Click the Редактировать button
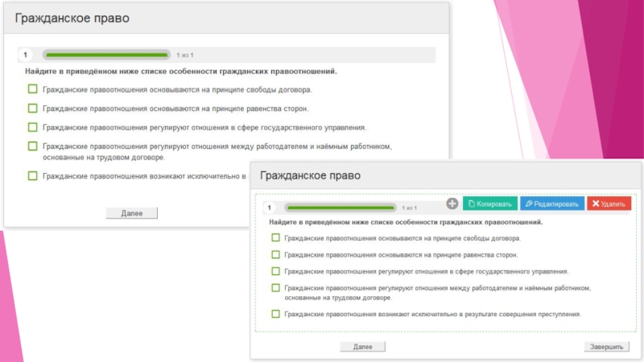The height and width of the screenshot is (362, 644). point(552,204)
